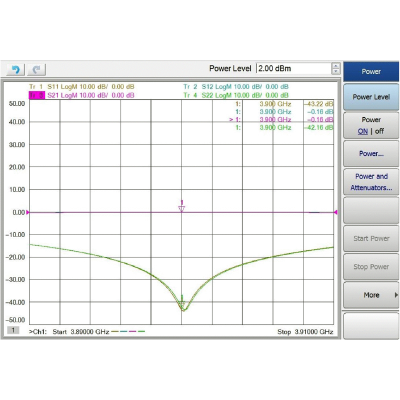Click the redo arrow icon
The height and width of the screenshot is (400, 400).
coord(36,69)
